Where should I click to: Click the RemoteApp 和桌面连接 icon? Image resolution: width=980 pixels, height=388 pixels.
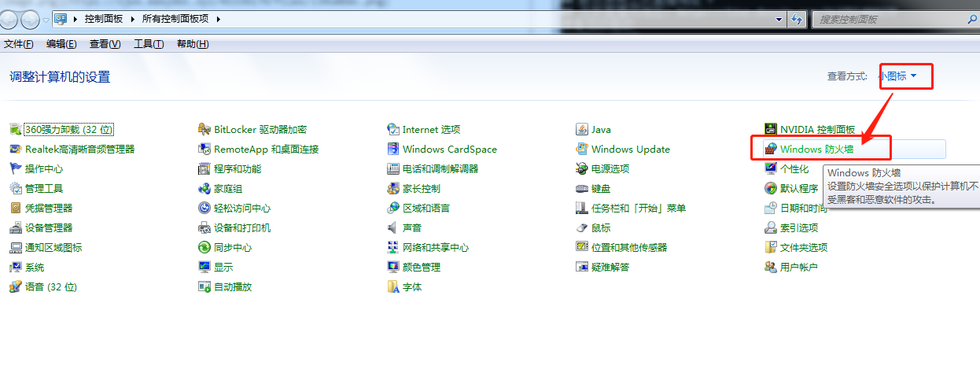(x=204, y=149)
